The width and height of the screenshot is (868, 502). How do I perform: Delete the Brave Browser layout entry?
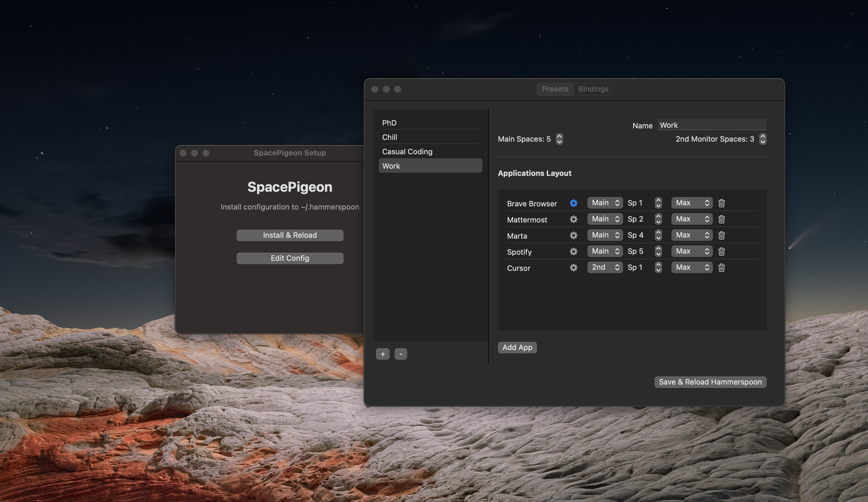(722, 203)
